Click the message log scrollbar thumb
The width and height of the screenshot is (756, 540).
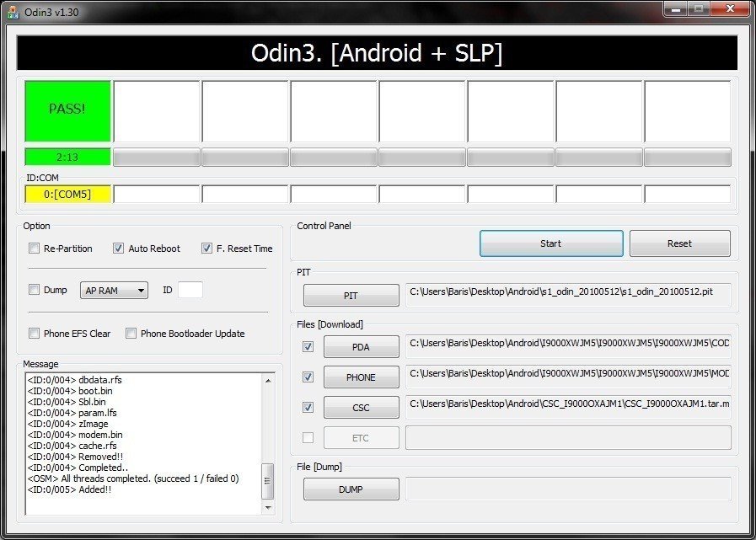267,481
